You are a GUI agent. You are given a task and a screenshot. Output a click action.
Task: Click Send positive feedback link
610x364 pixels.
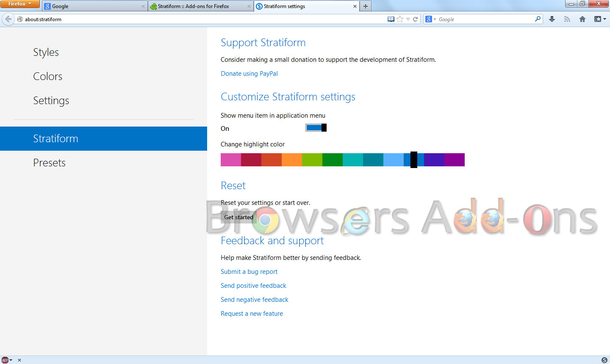253,286
